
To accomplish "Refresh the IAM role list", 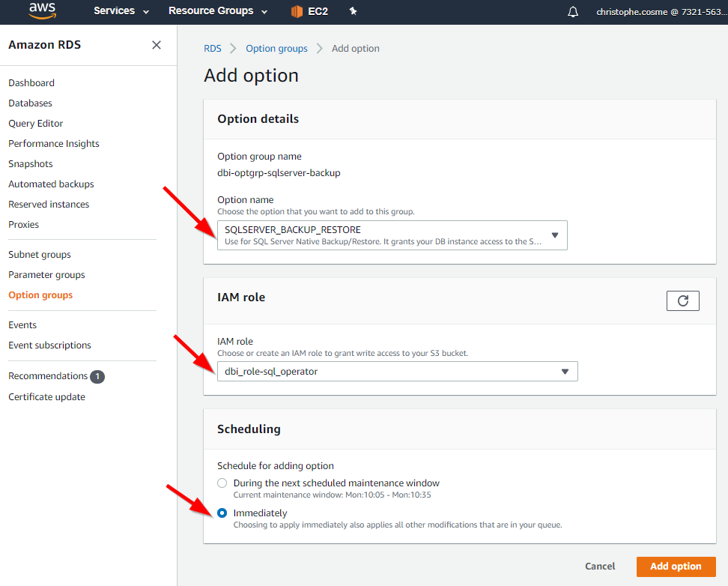I will 682,300.
